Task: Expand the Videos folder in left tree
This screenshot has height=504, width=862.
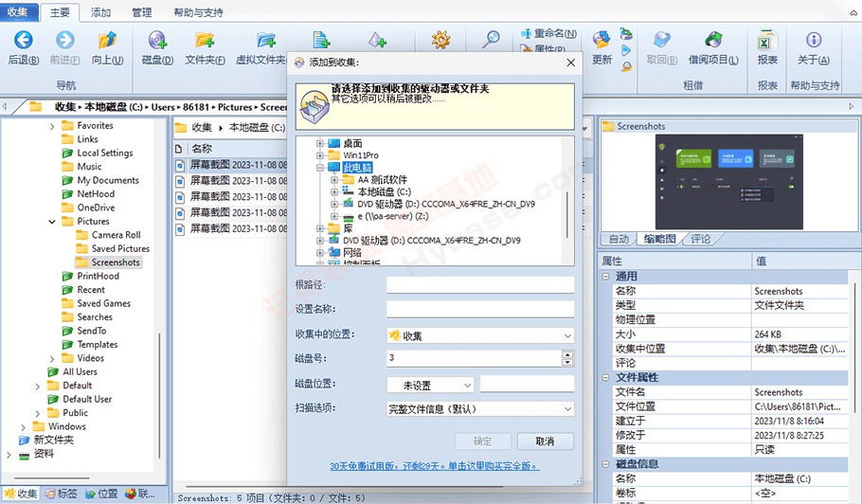Action: [52, 359]
